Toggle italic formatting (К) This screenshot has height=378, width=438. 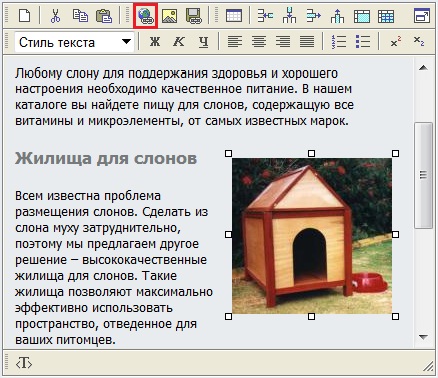click(x=179, y=42)
